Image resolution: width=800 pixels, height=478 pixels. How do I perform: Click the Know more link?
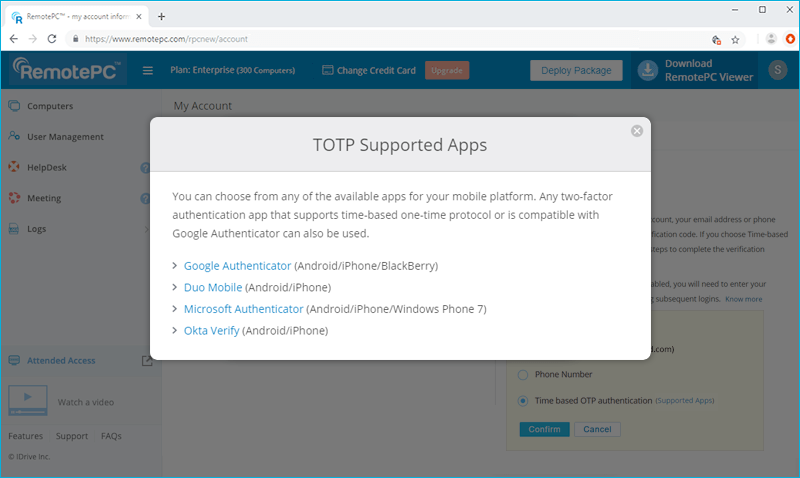click(743, 299)
